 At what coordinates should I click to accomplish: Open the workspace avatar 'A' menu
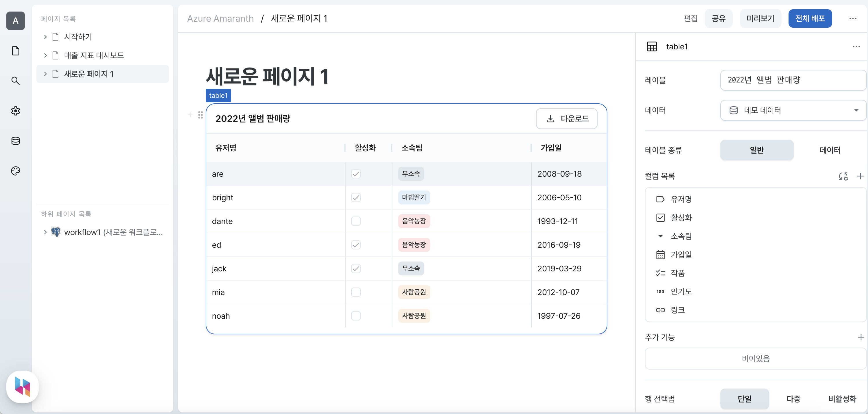point(16,21)
